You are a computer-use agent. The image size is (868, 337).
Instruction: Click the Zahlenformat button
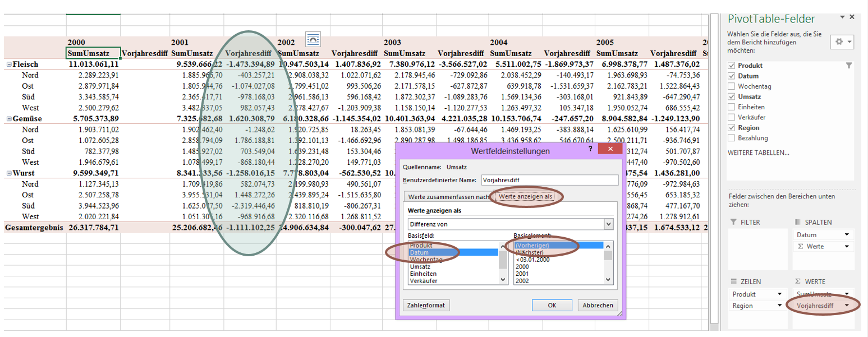pos(426,306)
